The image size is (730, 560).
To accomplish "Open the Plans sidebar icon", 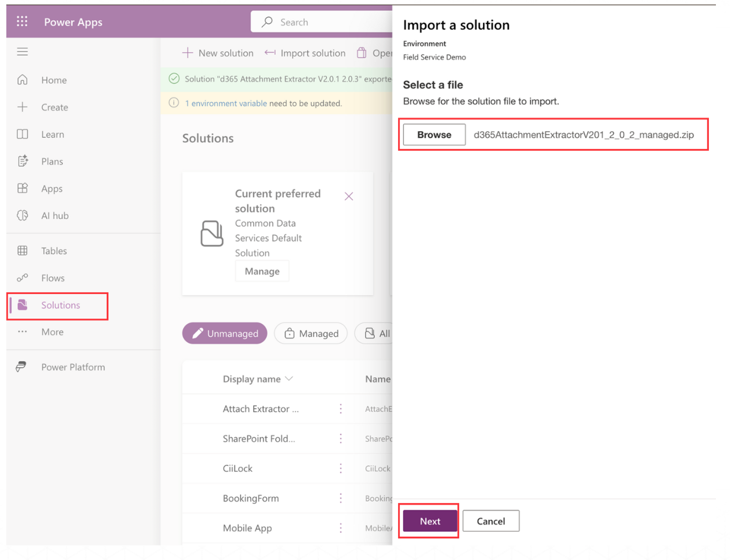I will tap(22, 161).
